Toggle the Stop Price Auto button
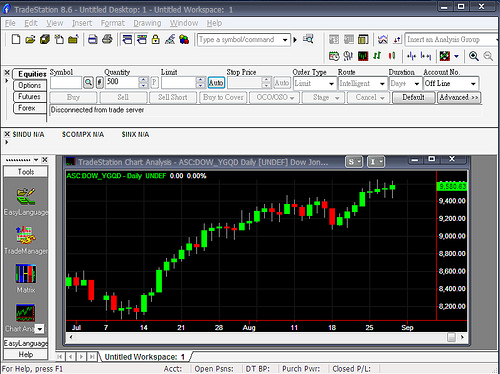The image size is (500, 374). point(282,83)
